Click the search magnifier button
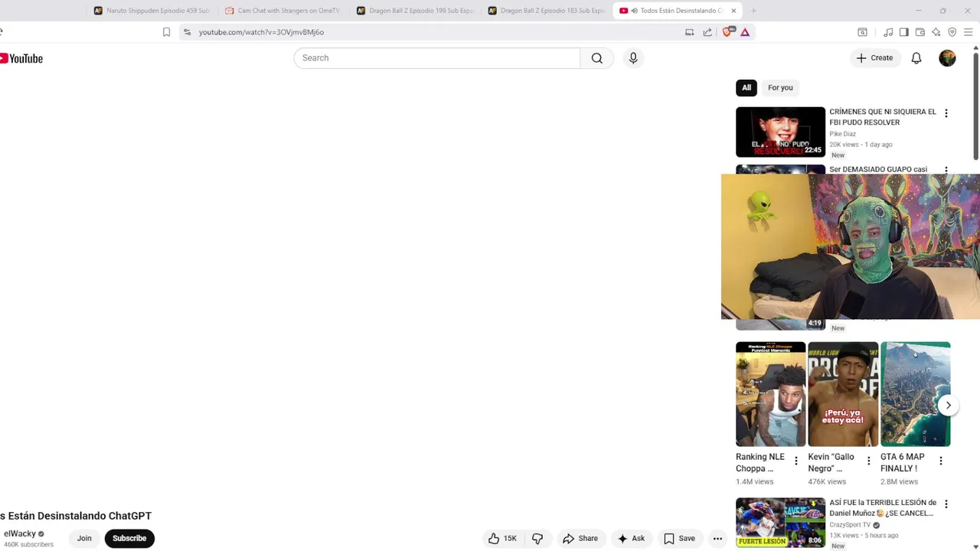The width and height of the screenshot is (980, 551). click(x=597, y=58)
